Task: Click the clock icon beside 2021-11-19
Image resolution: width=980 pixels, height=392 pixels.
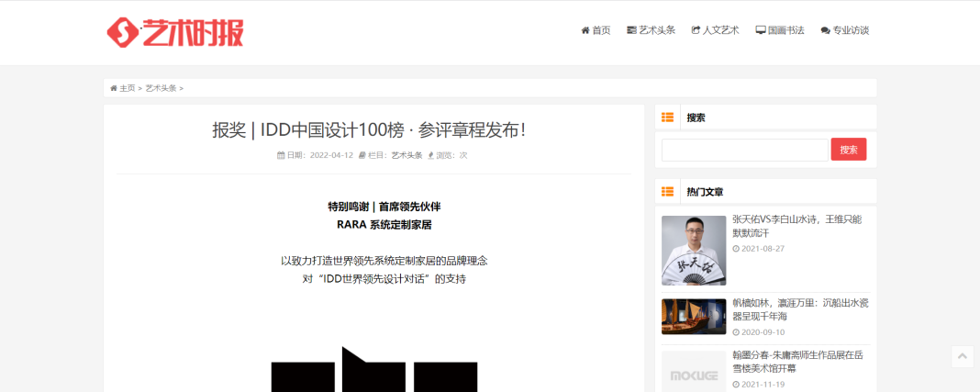Action: (736, 385)
